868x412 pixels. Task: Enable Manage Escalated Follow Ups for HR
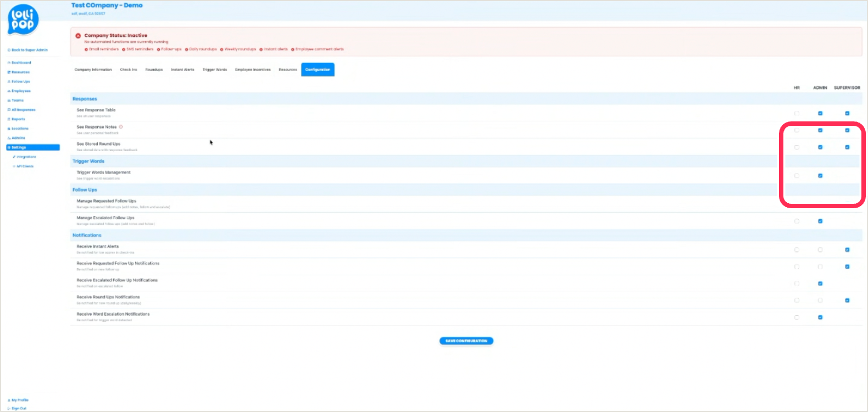coord(797,221)
